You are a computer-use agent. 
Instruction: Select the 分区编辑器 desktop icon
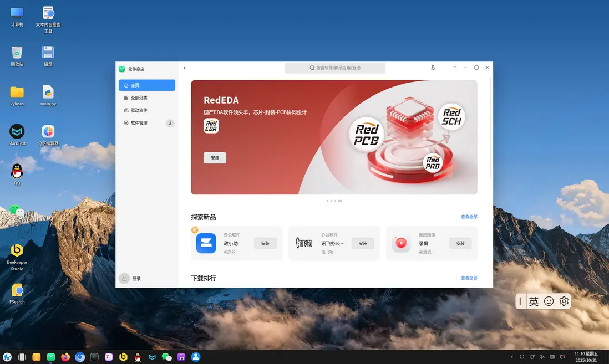tap(48, 135)
